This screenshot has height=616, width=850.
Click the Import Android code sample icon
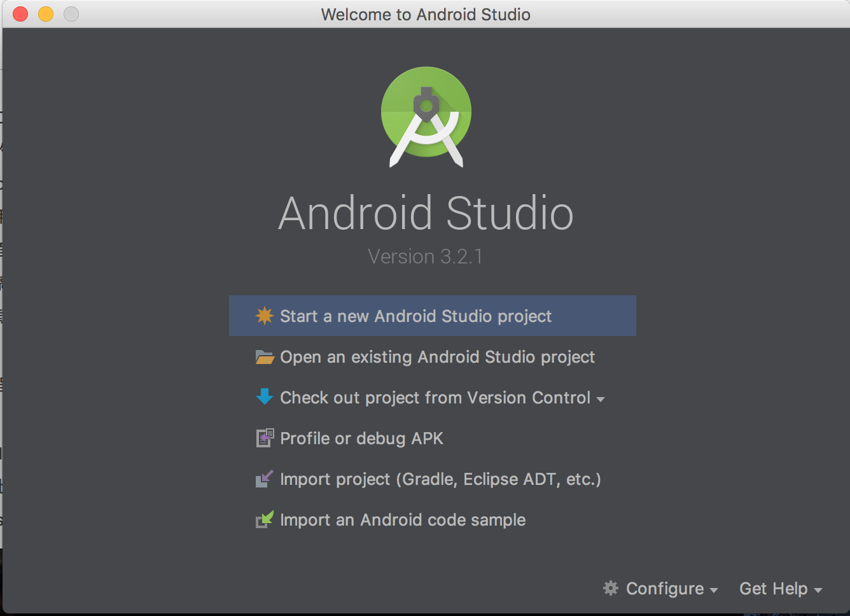point(265,519)
